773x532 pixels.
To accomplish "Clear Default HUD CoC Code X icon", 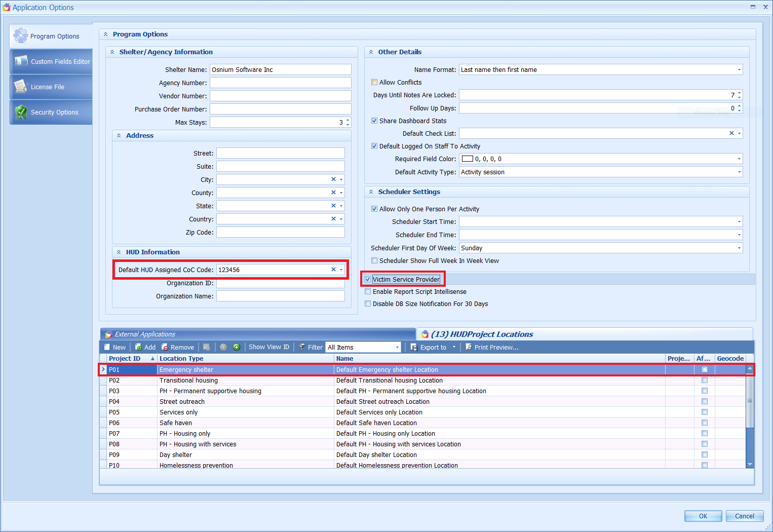I will (x=333, y=270).
